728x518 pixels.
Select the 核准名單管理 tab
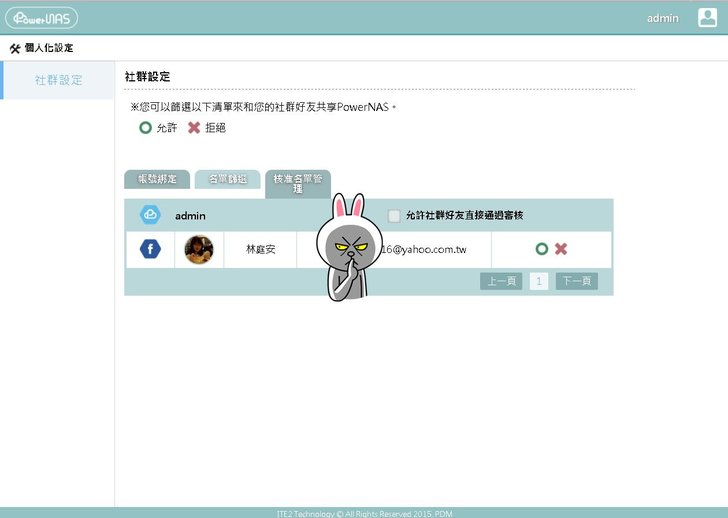(x=298, y=184)
